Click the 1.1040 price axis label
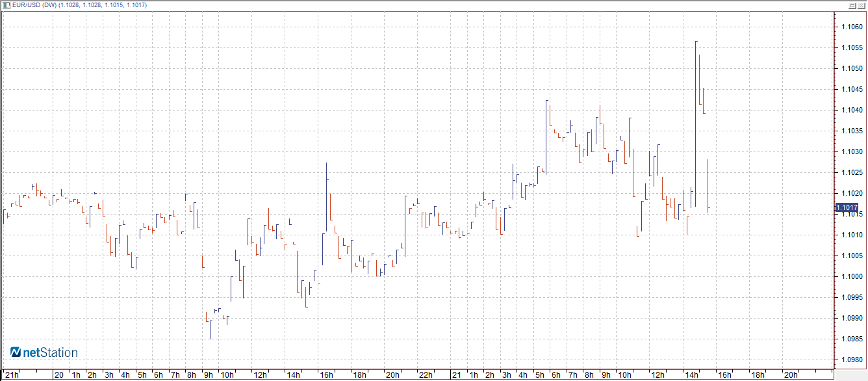The height and width of the screenshot is (381, 868). point(852,110)
